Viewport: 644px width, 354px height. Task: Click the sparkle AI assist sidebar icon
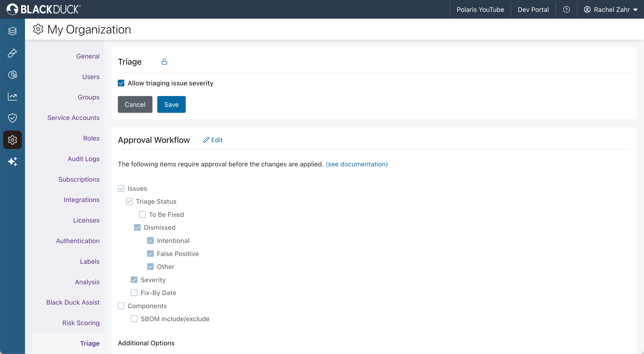pyautogui.click(x=12, y=162)
